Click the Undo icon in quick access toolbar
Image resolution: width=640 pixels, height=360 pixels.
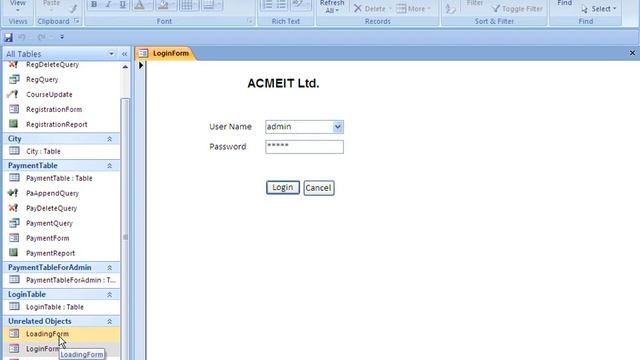(x=22, y=37)
